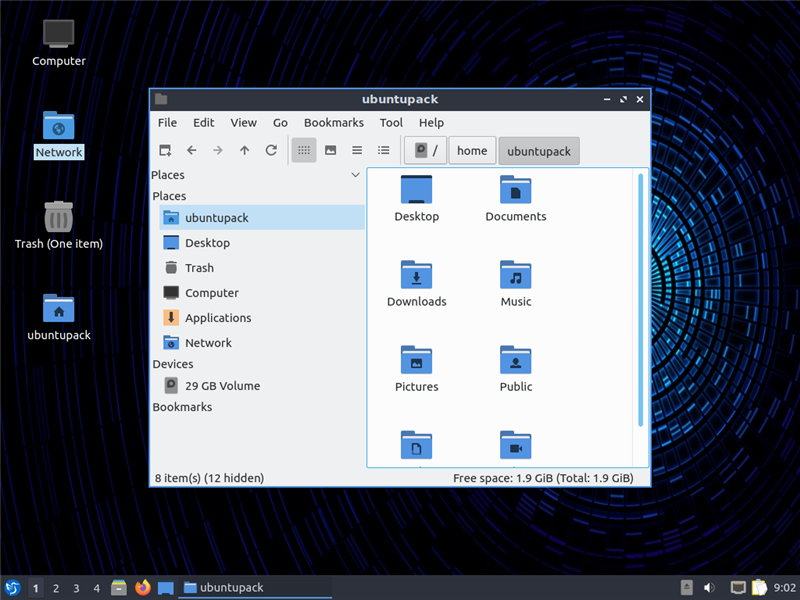800x600 pixels.
Task: Open a new tab with the toolbar icon
Action: [x=165, y=151]
